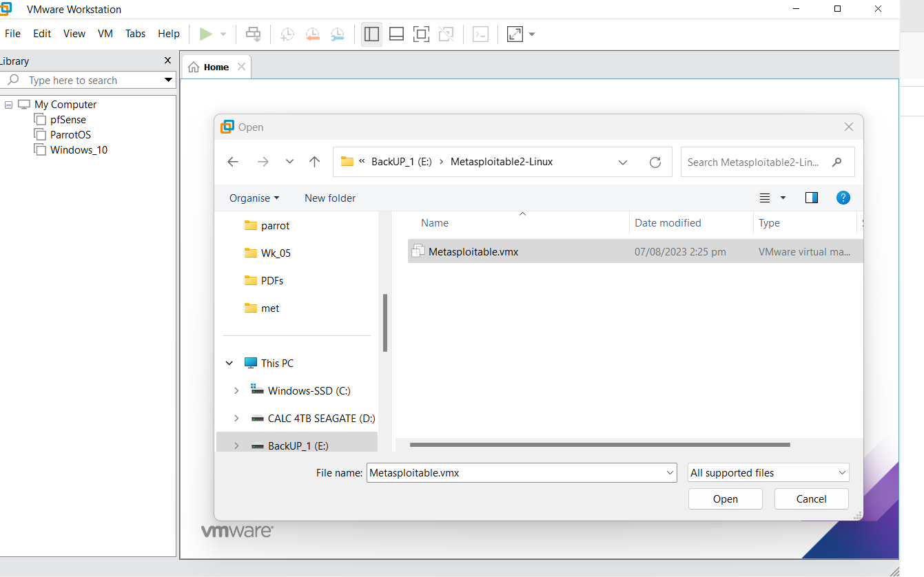Open the recent locations chevron

[289, 162]
